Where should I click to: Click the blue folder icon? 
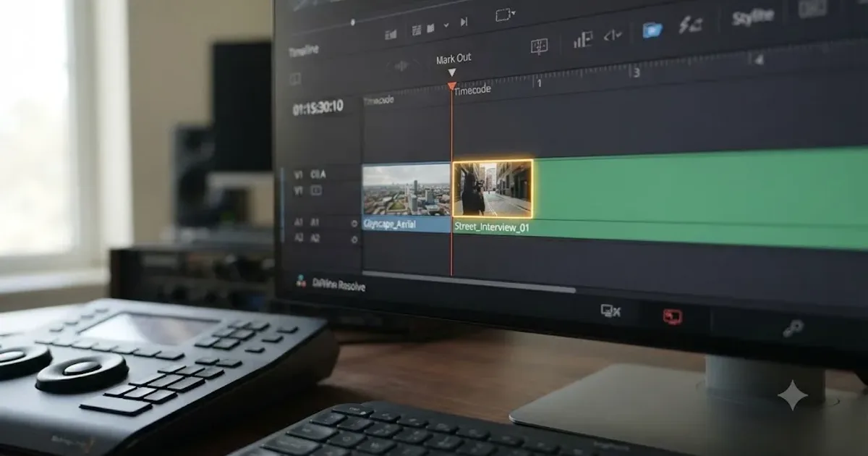[652, 30]
